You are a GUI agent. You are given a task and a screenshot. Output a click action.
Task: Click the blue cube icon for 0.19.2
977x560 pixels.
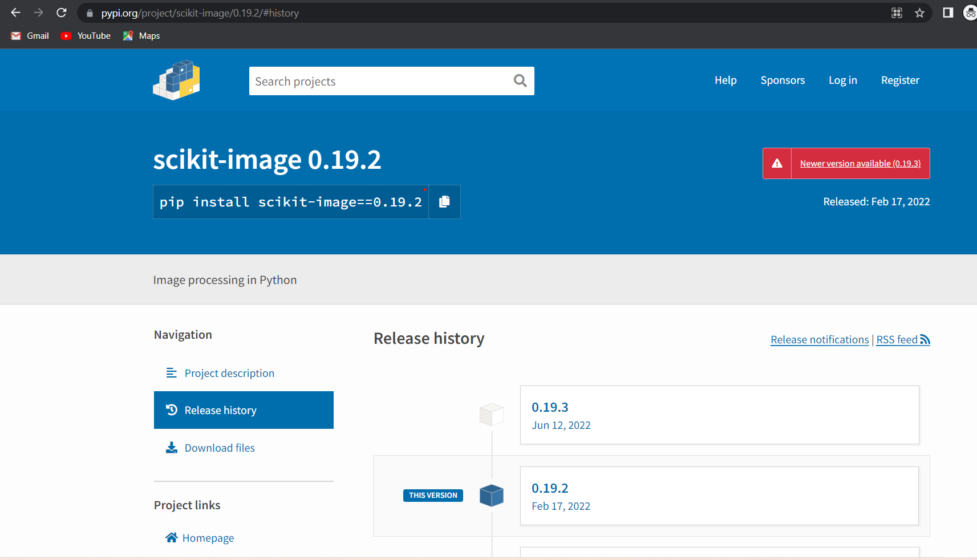492,496
